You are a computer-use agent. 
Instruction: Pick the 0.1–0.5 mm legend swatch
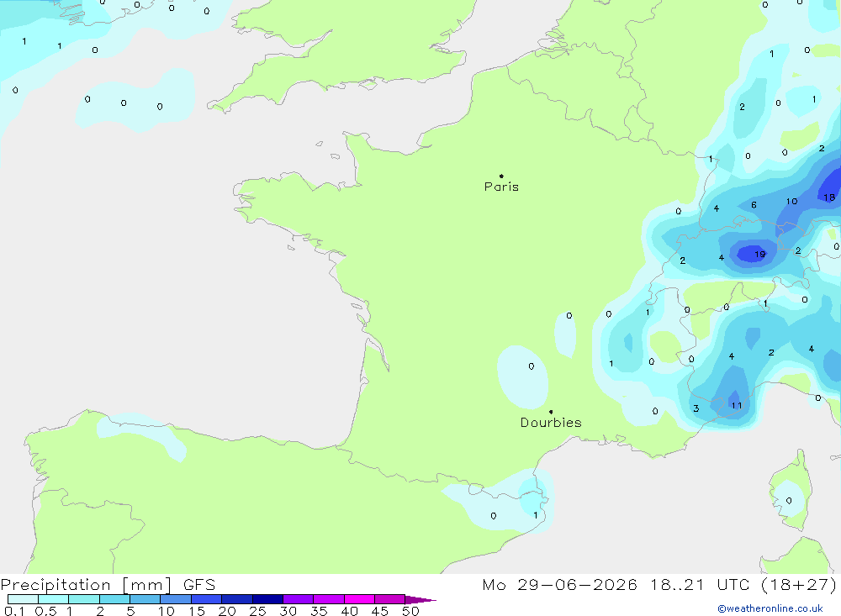point(23,599)
